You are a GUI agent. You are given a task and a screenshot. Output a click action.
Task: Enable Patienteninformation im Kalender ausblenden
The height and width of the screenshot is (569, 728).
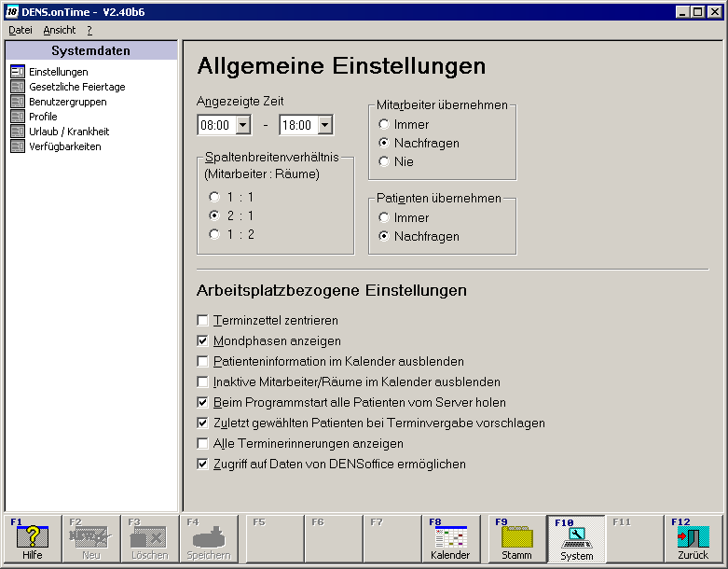point(202,361)
